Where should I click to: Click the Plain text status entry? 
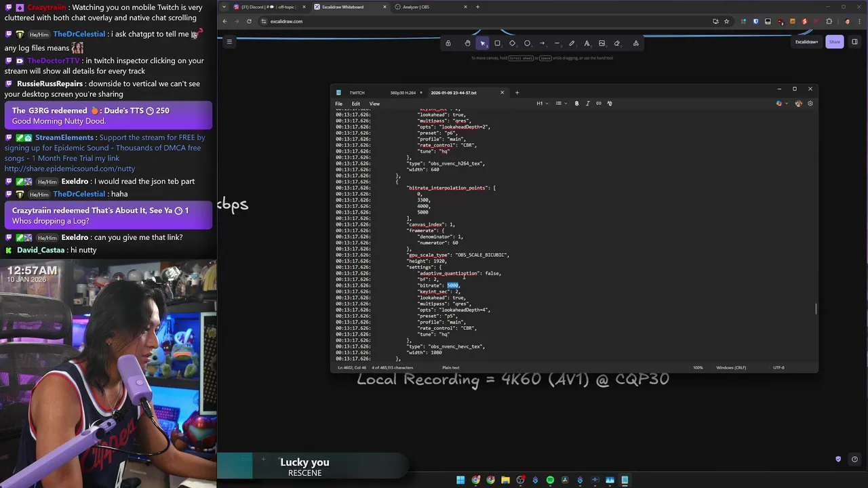point(451,367)
